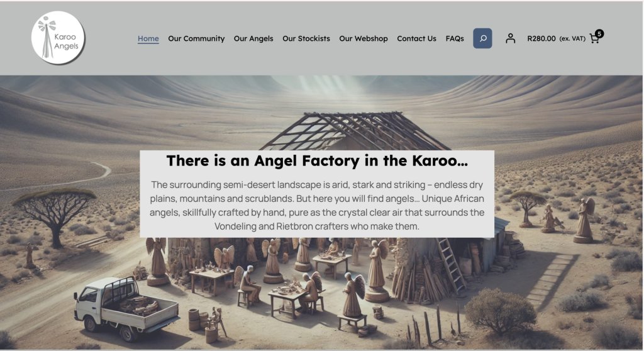This screenshot has width=644, height=351.
Task: Click the (ex. VAT) label beside the total
Action: tap(572, 38)
